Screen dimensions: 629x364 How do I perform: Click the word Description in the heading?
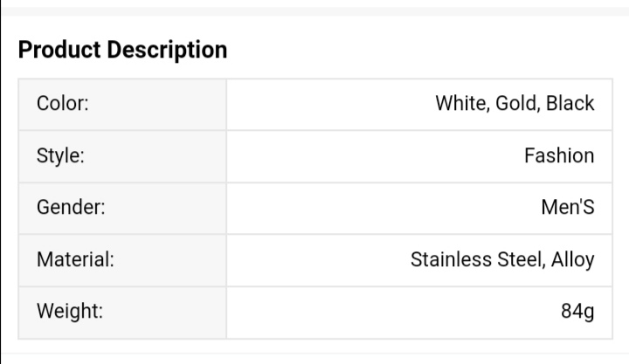pos(167,51)
